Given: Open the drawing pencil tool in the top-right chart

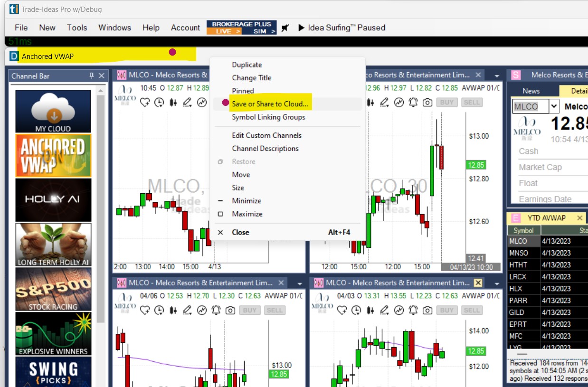Looking at the screenshot, I should pyautogui.click(x=385, y=102).
